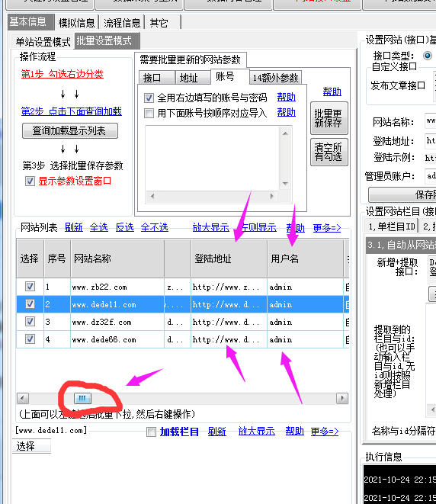Click the 第2步 点击下面查询加载 link

[x=72, y=111]
